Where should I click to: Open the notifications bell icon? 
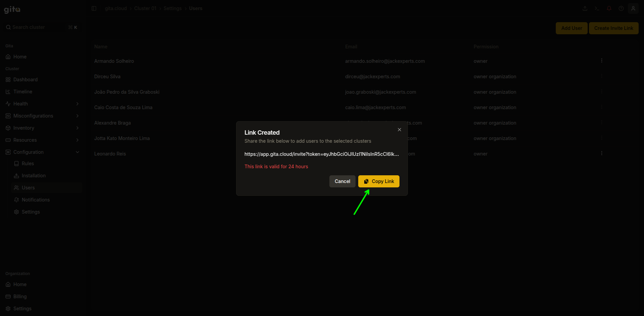[x=609, y=8]
